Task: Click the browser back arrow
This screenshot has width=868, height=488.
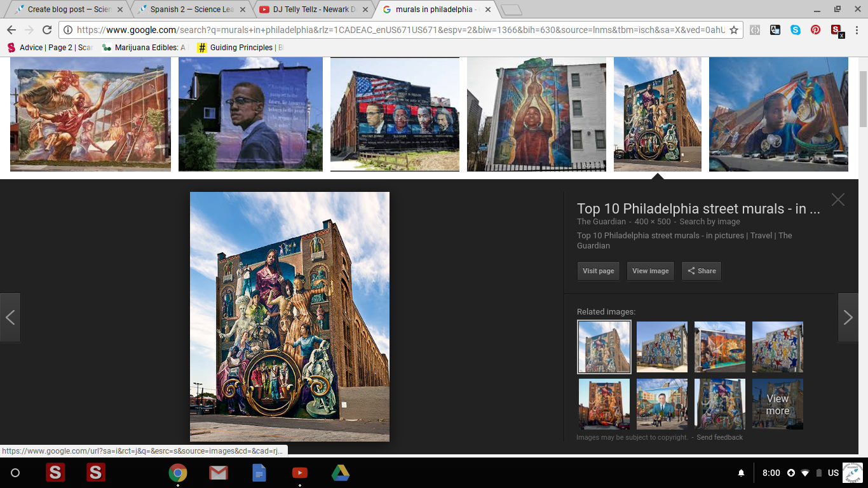Action: (x=11, y=30)
